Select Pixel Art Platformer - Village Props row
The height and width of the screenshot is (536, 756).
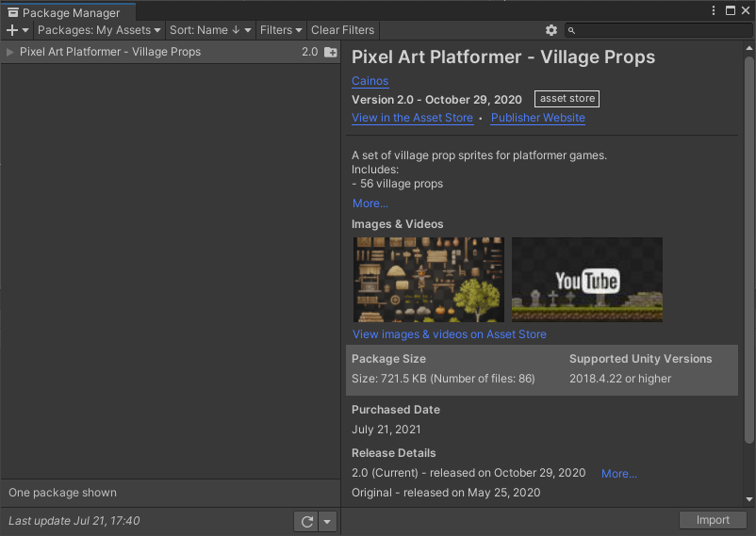tap(171, 52)
